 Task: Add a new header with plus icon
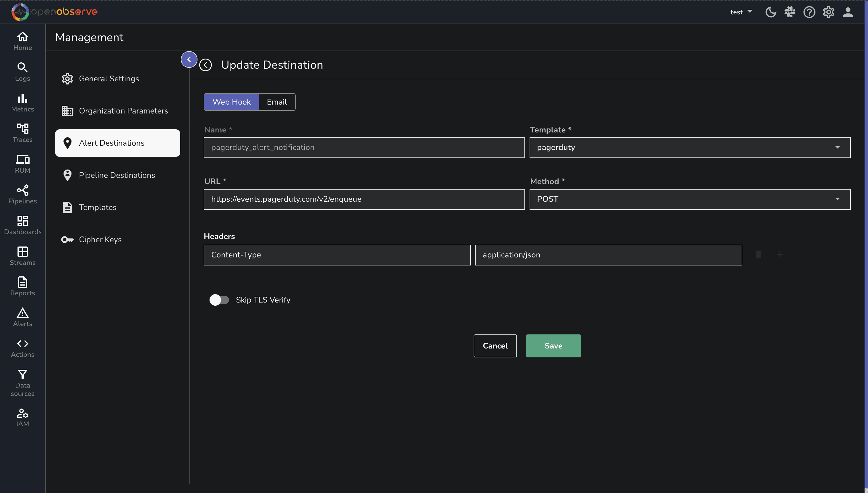[x=780, y=254]
